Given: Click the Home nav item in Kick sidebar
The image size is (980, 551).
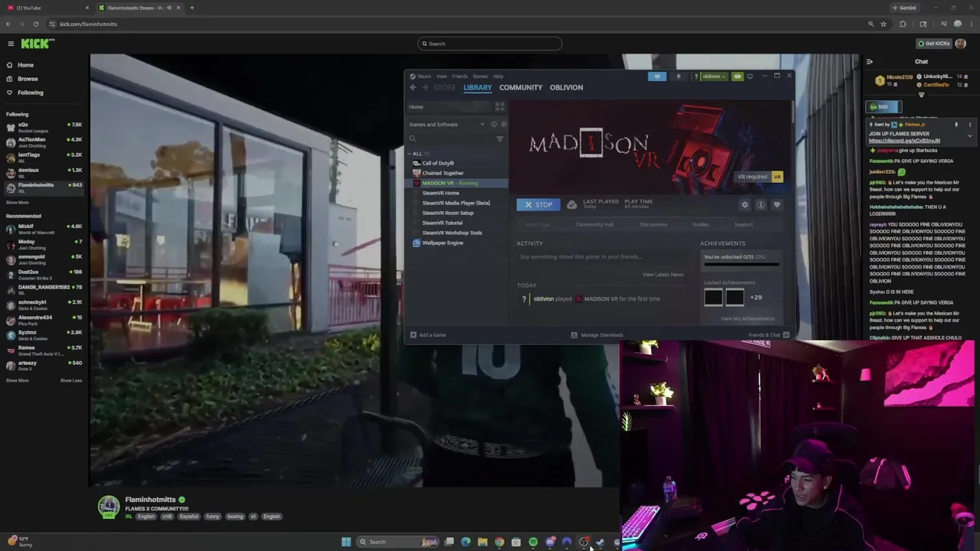Looking at the screenshot, I should (25, 65).
